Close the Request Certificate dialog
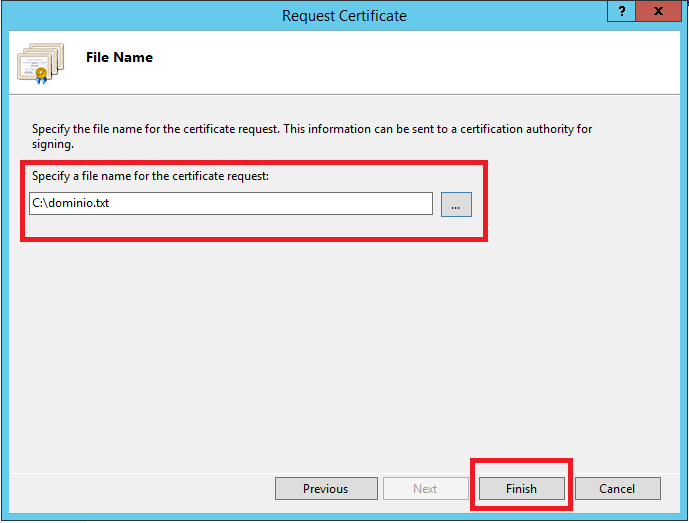The width and height of the screenshot is (689, 523). 658,12
